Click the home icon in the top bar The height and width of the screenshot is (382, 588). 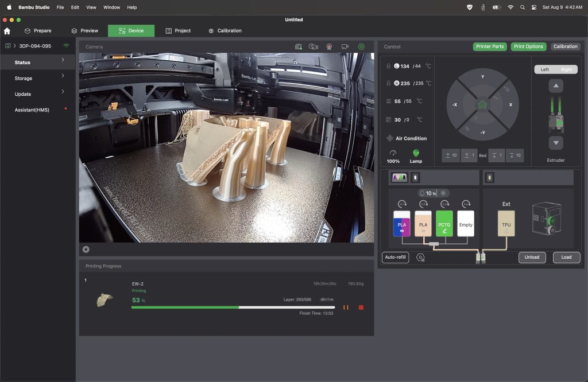click(x=7, y=31)
